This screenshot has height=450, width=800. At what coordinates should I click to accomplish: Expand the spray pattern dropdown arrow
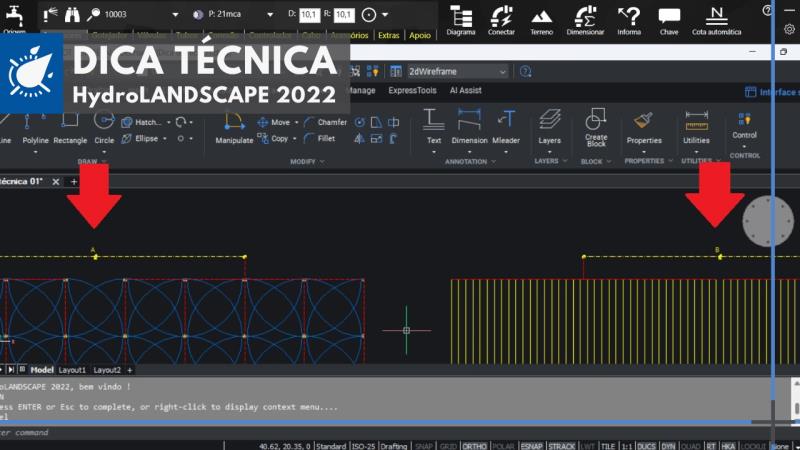coord(385,15)
